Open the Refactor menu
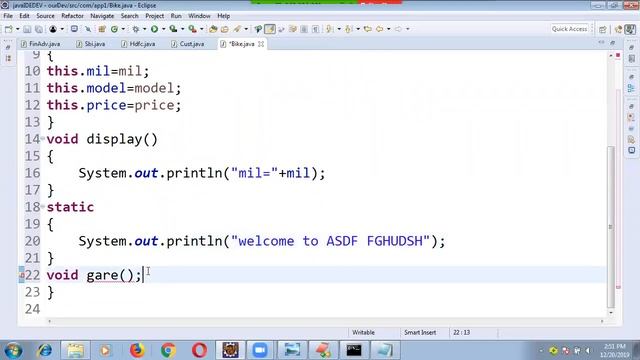The height and width of the screenshot is (360, 640). click(72, 16)
